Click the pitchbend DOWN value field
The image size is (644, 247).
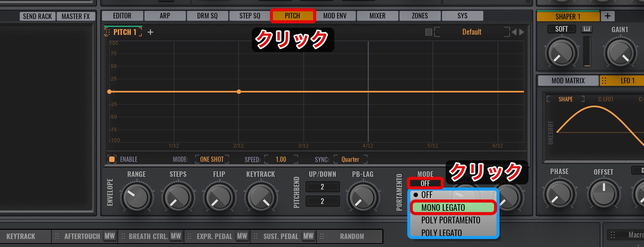pos(323,201)
